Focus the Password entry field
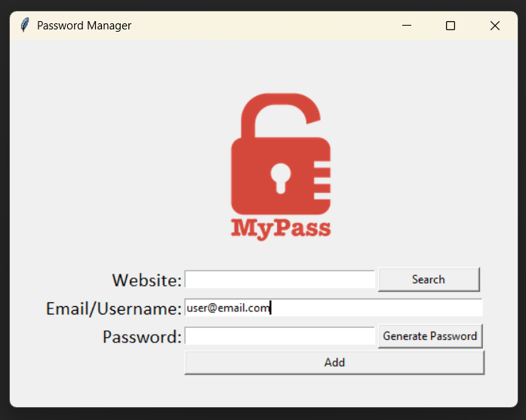This screenshot has height=420, width=526. (x=279, y=336)
